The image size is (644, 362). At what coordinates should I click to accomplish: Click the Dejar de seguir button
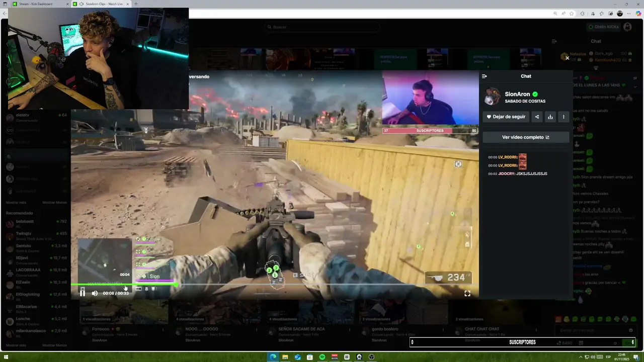(x=506, y=117)
